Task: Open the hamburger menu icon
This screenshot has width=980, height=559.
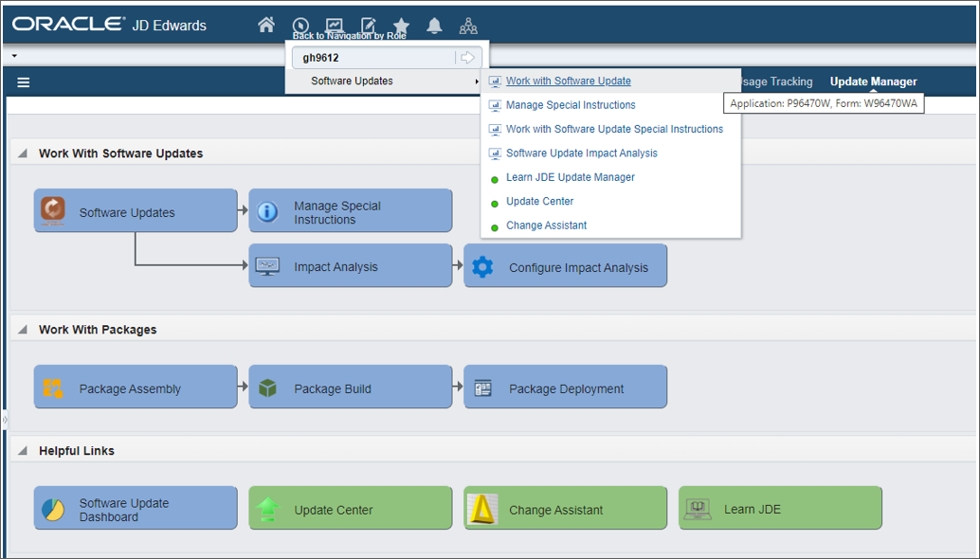Action: point(23,82)
